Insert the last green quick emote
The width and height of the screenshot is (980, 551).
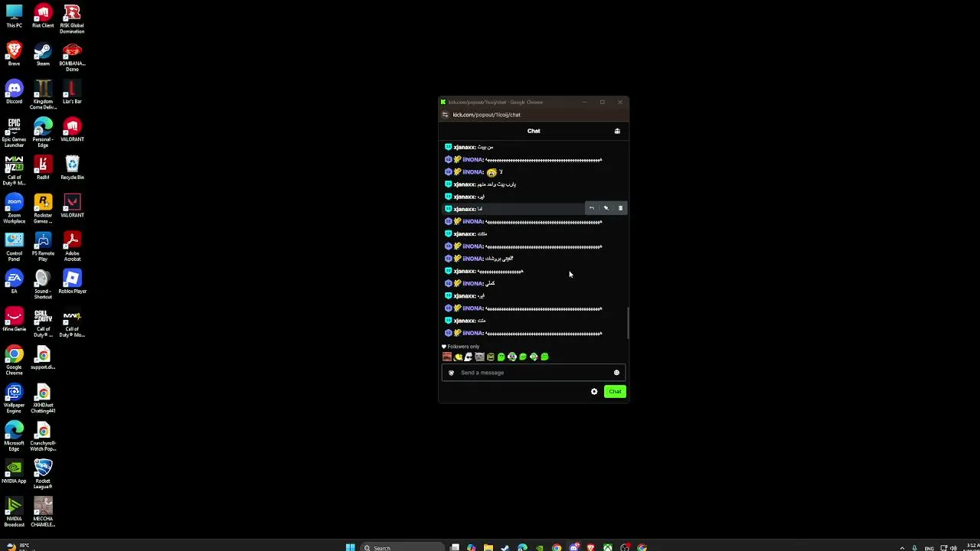[x=544, y=357]
